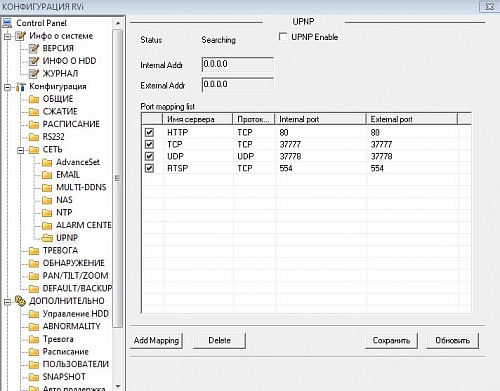This screenshot has width=500, height=391.
Task: Click the icon next to ЖУРНАЛ
Action: pyautogui.click(x=34, y=73)
